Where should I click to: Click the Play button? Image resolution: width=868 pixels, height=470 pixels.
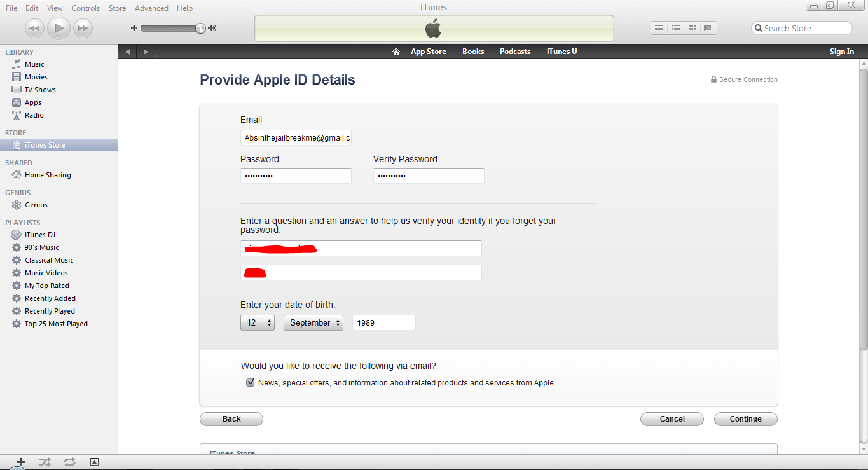point(59,28)
